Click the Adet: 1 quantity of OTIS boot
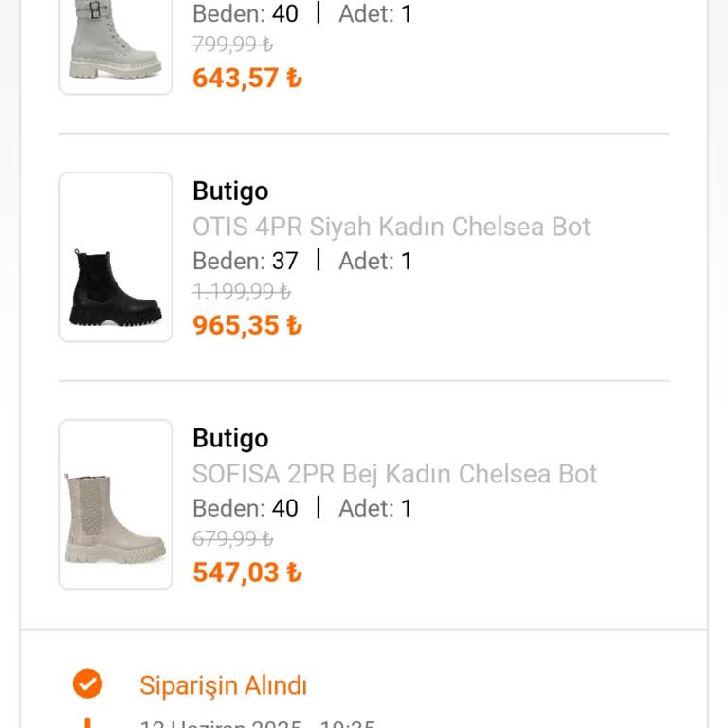 click(375, 261)
